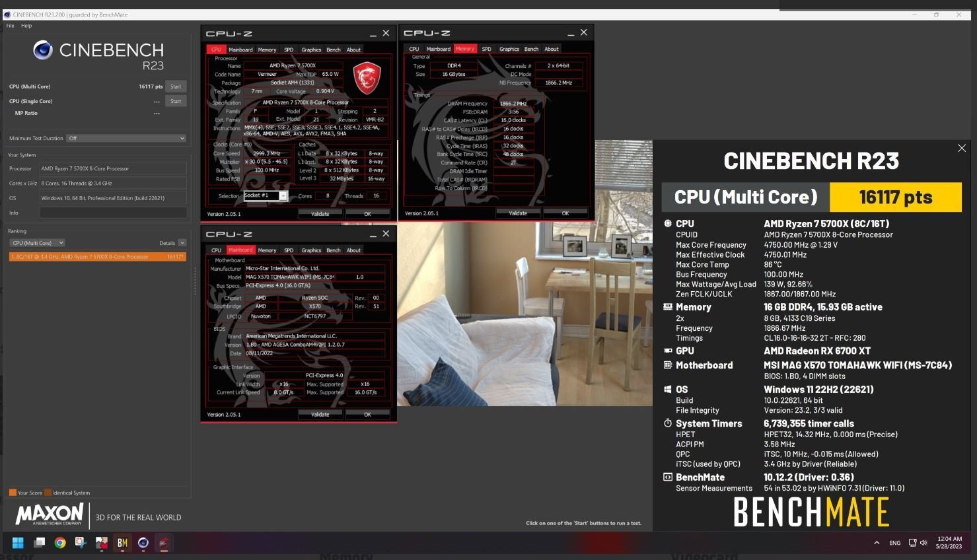The width and height of the screenshot is (977, 560).
Task: Click the Windows OS icon in BenchMate panel
Action: point(668,390)
